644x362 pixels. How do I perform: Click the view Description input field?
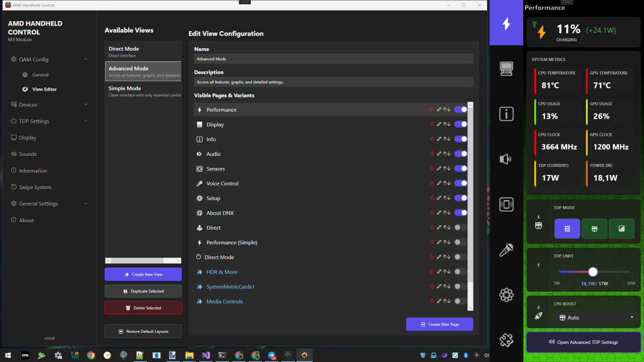334,82
